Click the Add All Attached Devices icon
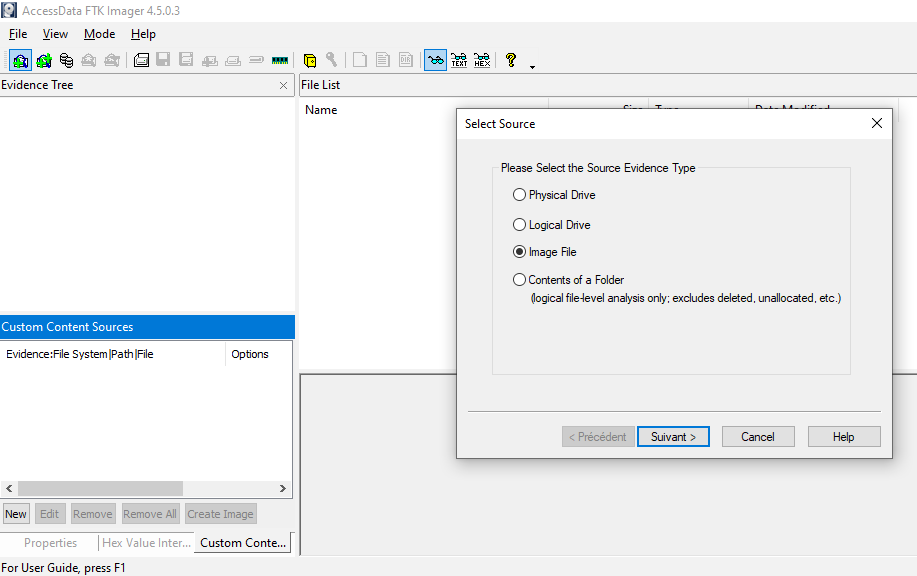 tap(43, 60)
